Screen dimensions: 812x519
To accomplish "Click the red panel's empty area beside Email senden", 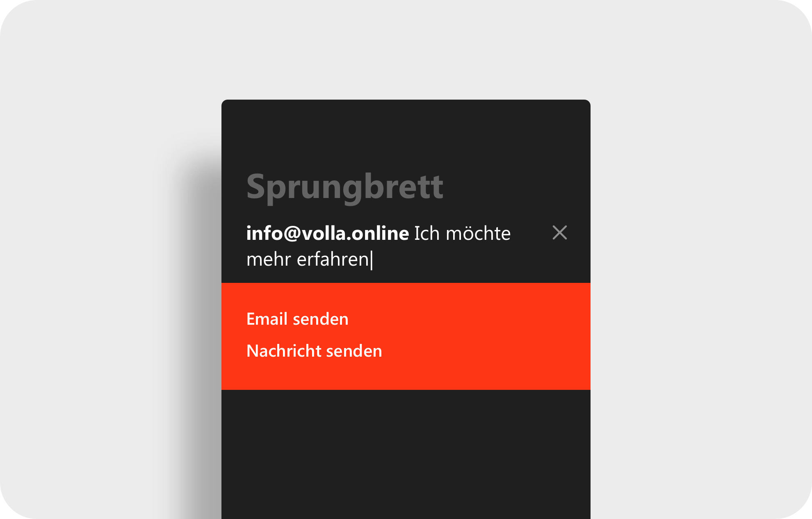I will coord(468,319).
